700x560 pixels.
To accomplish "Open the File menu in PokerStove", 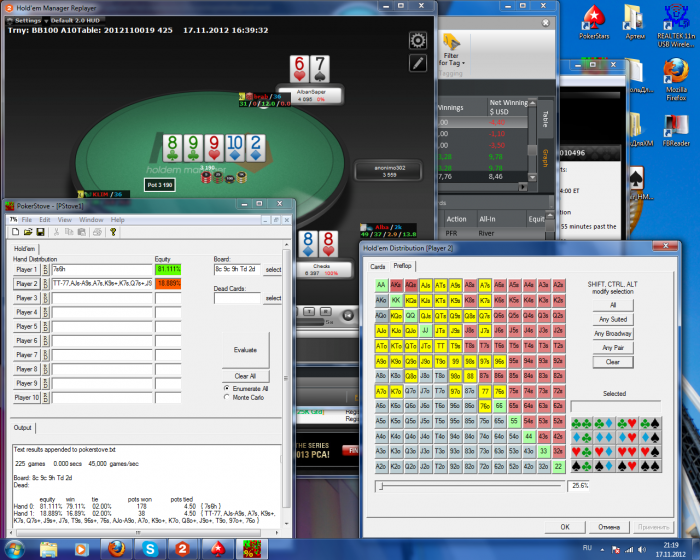I will coord(27,220).
